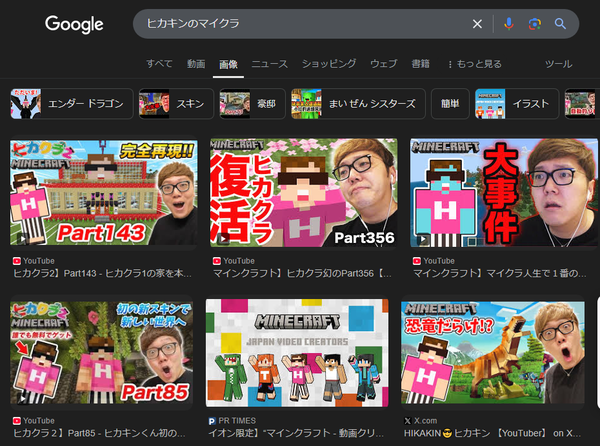Click YouTube source icon under Part356 result
This screenshot has height=446, width=600.
(217, 261)
